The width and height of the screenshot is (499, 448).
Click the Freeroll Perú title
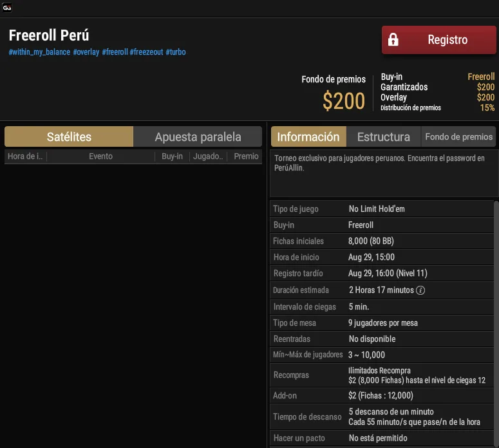tap(49, 35)
